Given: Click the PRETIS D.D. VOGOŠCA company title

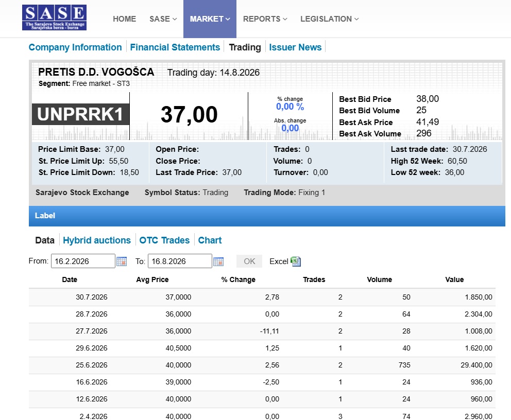Looking at the screenshot, I should click(x=96, y=72).
